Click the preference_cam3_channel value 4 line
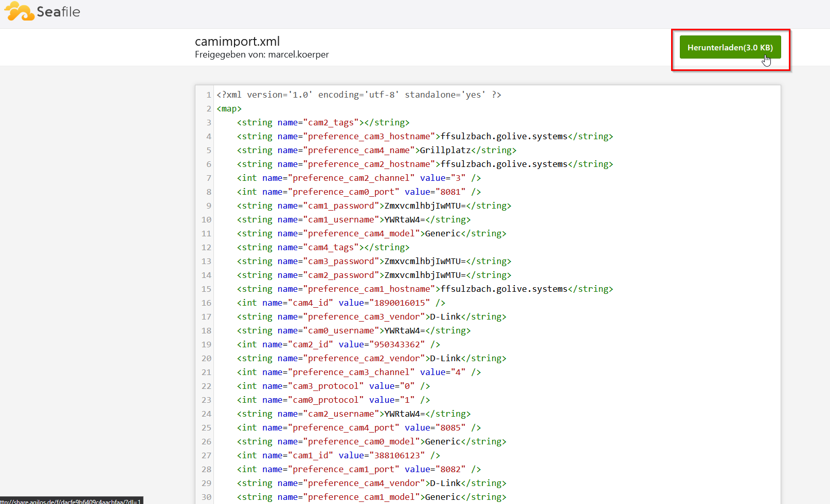 tap(359, 372)
